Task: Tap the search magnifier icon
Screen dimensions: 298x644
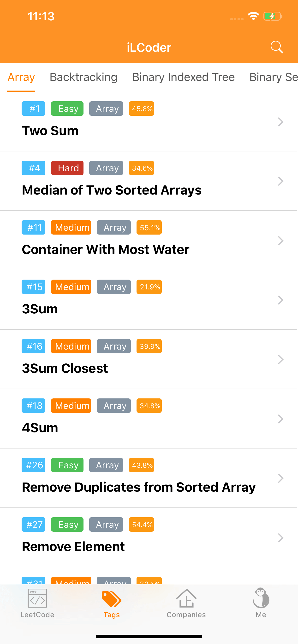Action: (277, 47)
